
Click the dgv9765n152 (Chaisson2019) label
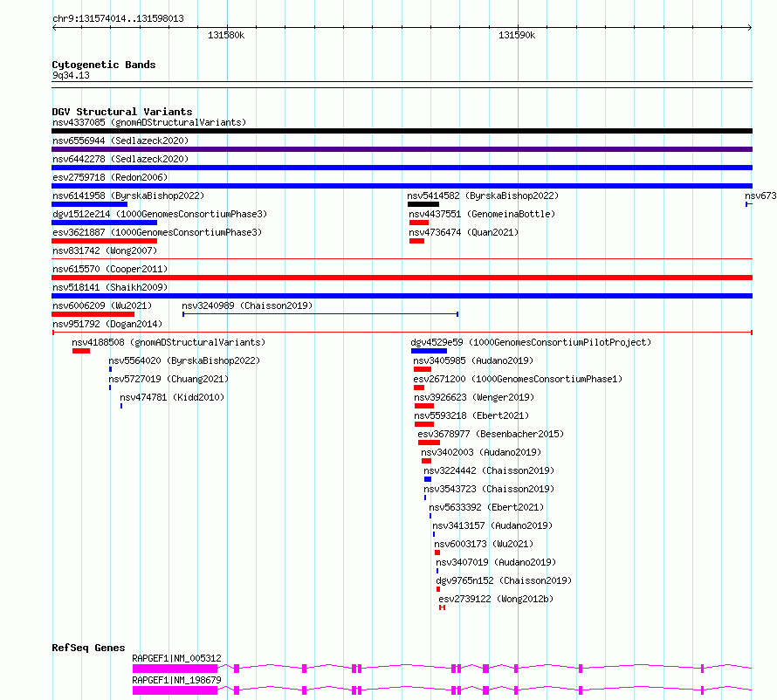point(504,580)
